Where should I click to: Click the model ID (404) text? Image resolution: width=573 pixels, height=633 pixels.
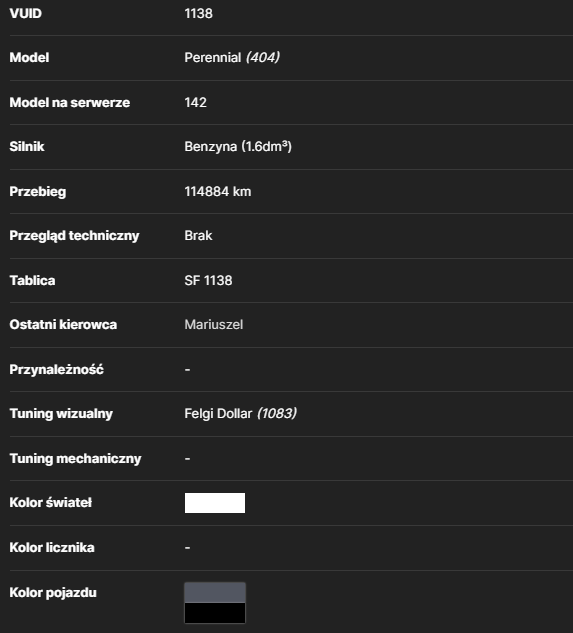(x=262, y=57)
